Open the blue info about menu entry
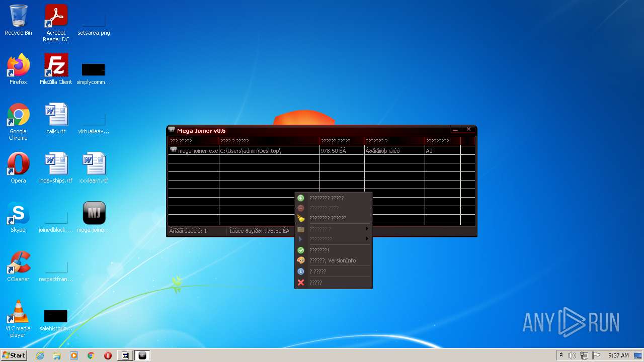The image size is (644, 362). click(333, 271)
